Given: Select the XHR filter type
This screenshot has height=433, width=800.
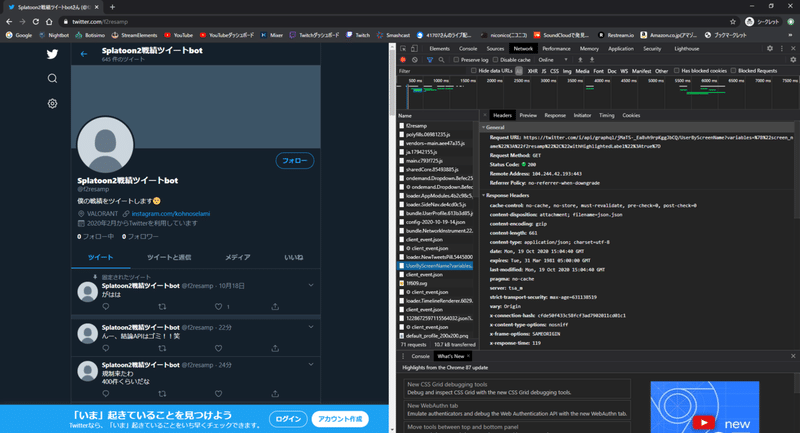Looking at the screenshot, I should (x=532, y=71).
